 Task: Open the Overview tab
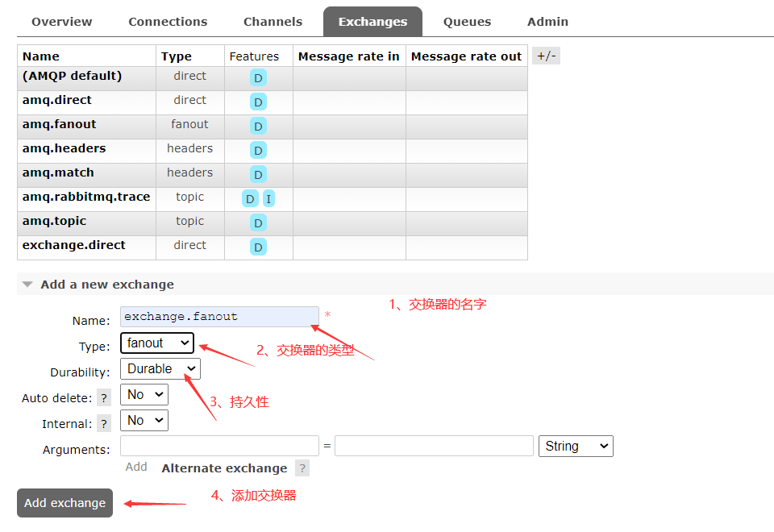(62, 22)
